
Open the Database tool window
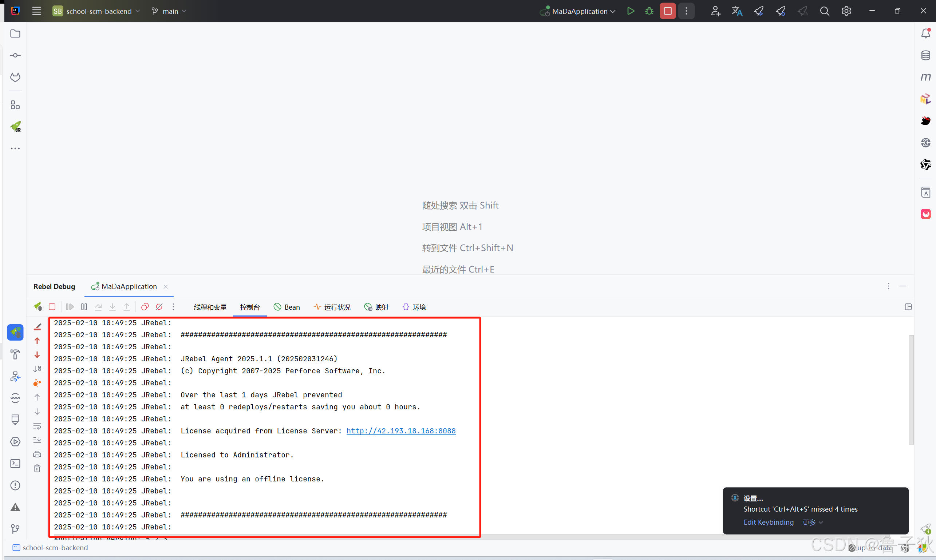coord(925,55)
